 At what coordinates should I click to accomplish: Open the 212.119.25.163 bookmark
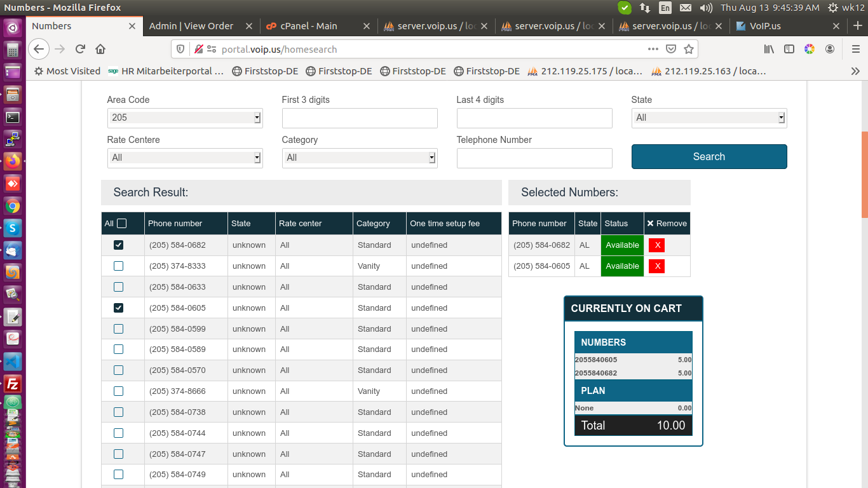tap(709, 71)
